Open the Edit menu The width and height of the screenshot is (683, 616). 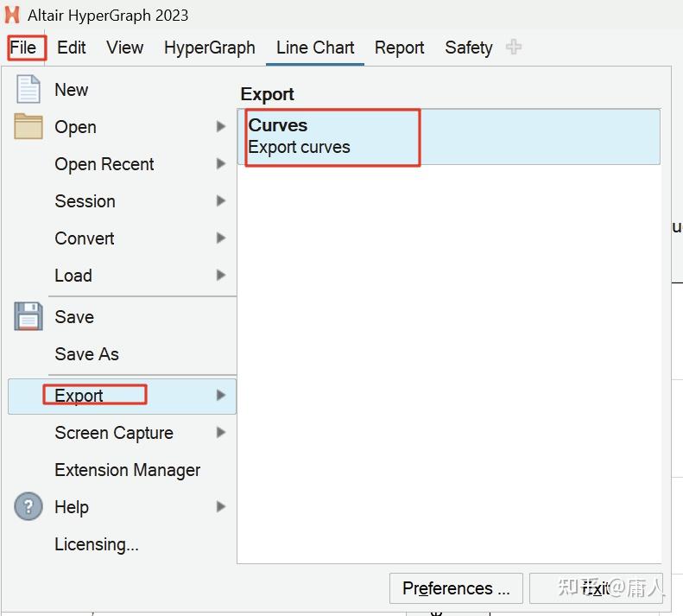[x=72, y=48]
